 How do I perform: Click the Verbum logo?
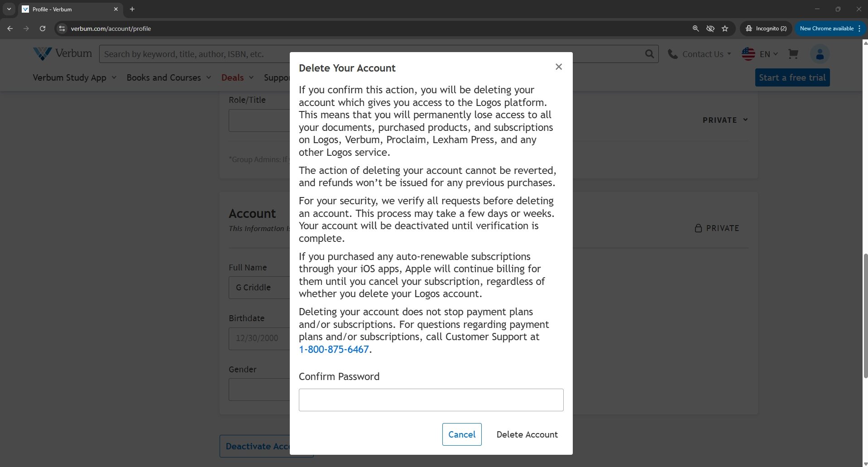coord(62,53)
